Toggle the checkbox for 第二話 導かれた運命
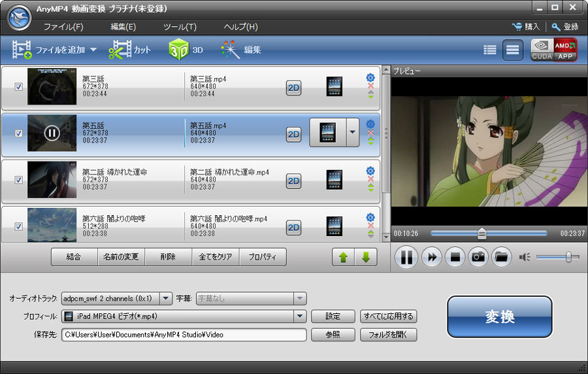 point(19,180)
